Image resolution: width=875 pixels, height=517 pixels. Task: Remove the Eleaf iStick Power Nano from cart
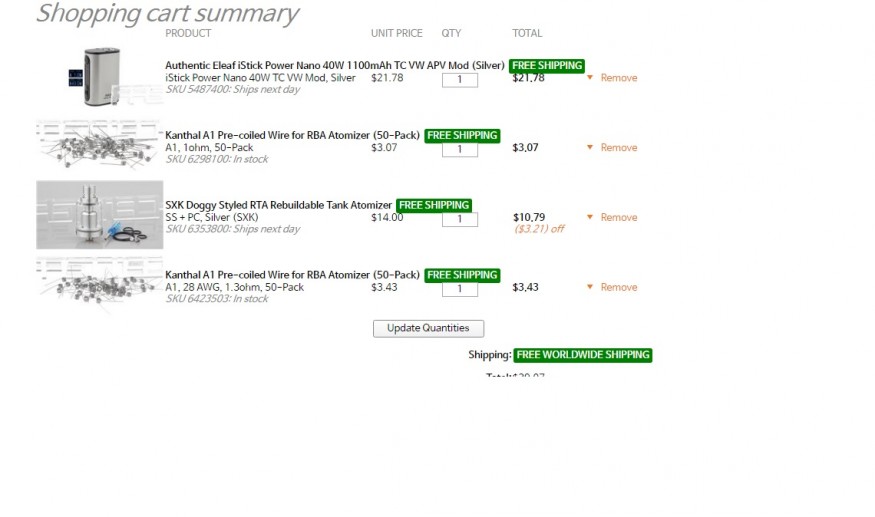(618, 78)
